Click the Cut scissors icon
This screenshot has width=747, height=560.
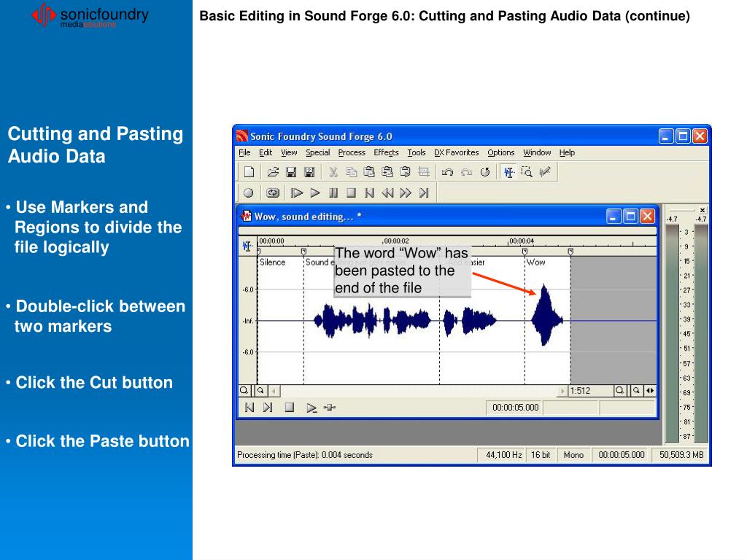coord(333,172)
